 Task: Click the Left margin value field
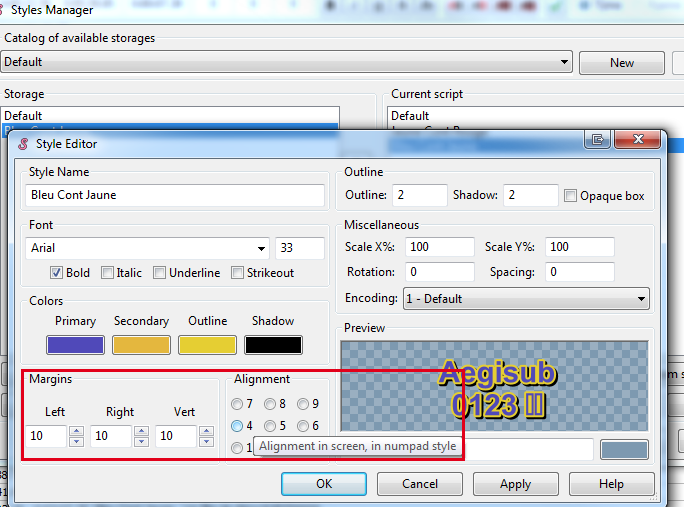46,436
